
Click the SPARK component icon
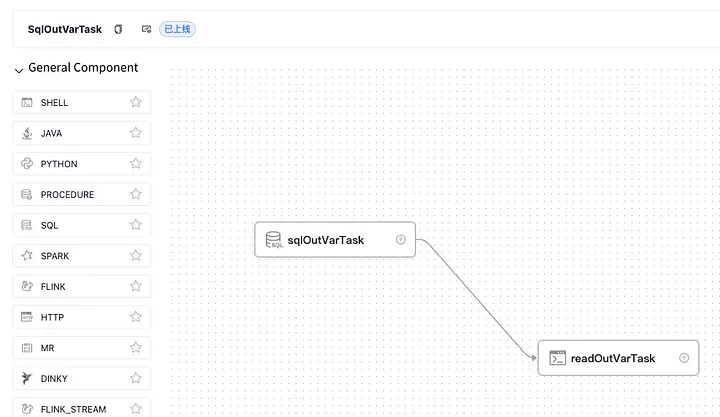point(27,255)
